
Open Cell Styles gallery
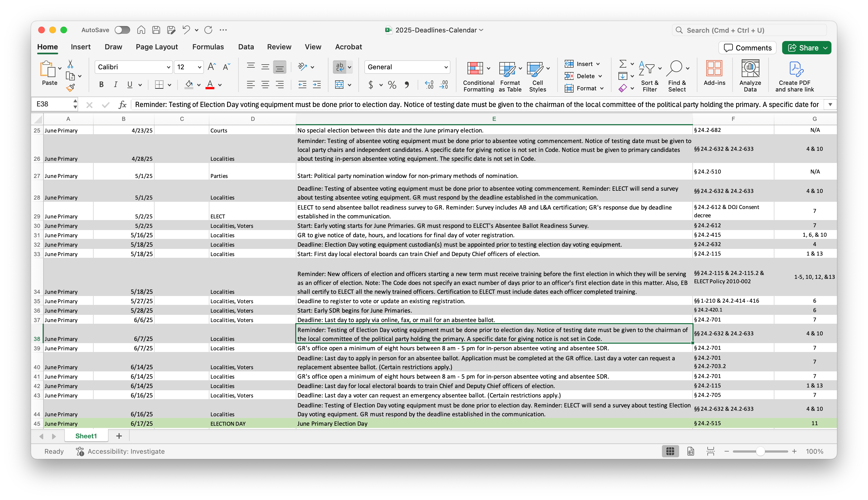tap(538, 77)
